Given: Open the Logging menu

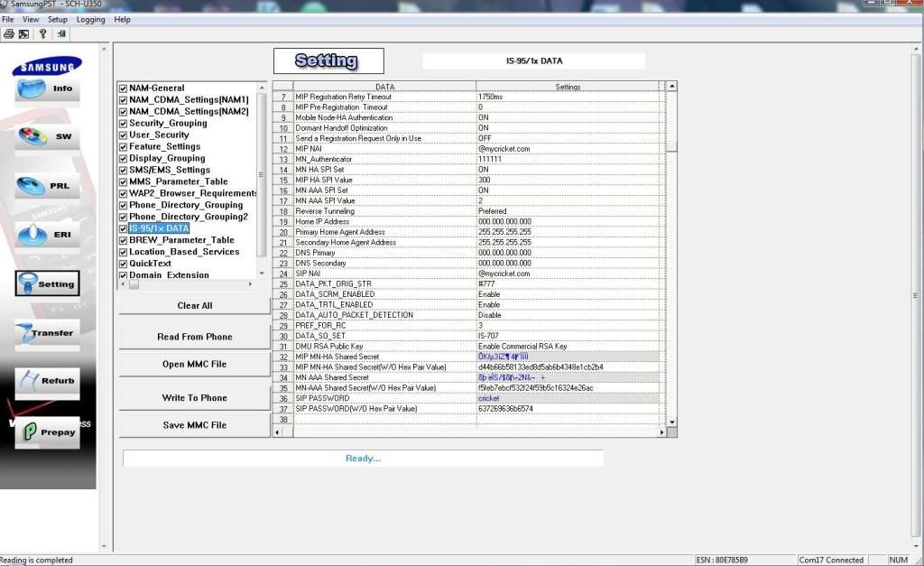Looking at the screenshot, I should pos(91,20).
